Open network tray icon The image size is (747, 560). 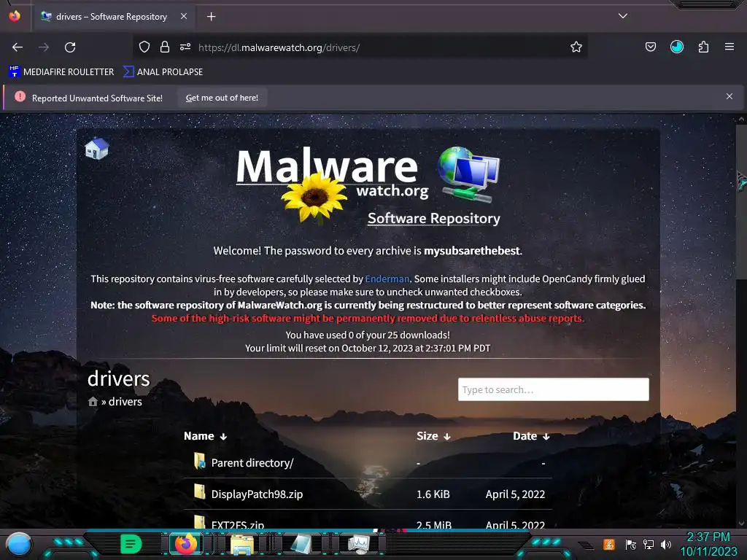pos(649,544)
